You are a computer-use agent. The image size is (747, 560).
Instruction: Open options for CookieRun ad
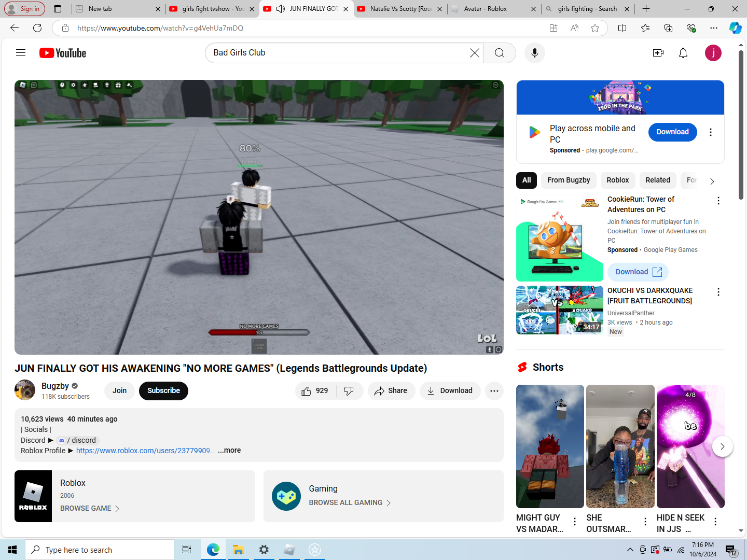718,201
